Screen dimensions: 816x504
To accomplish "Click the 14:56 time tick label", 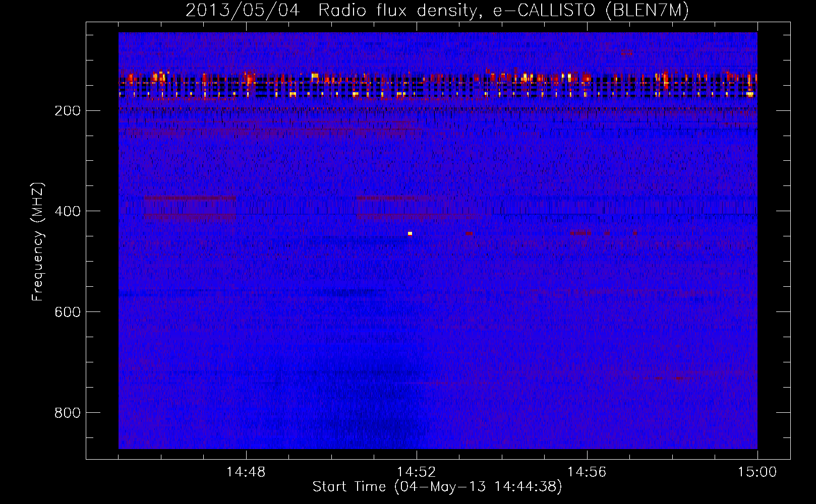I will (x=587, y=472).
